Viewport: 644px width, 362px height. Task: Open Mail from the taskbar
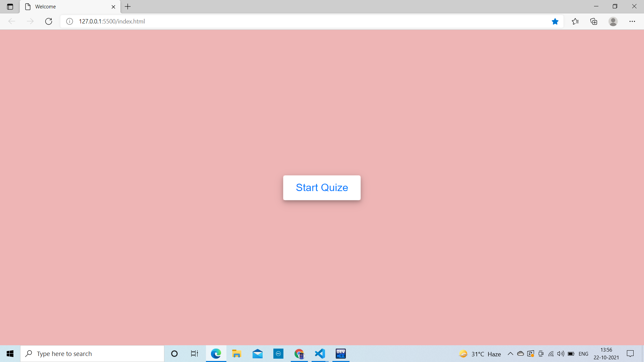click(257, 354)
